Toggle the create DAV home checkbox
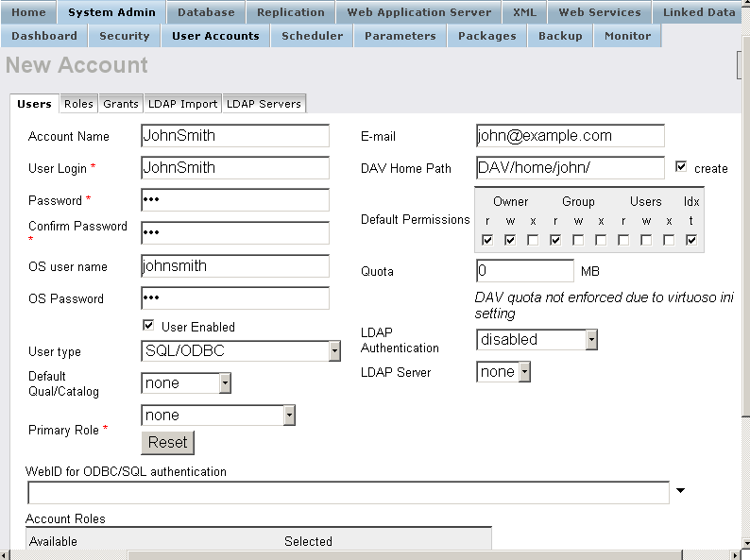750x560 pixels. (681, 166)
